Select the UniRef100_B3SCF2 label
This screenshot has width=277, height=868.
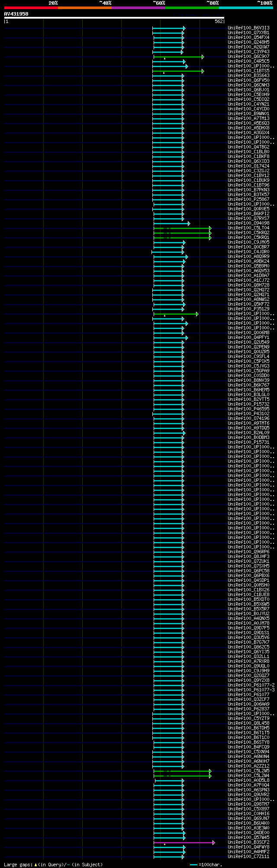(x=248, y=842)
